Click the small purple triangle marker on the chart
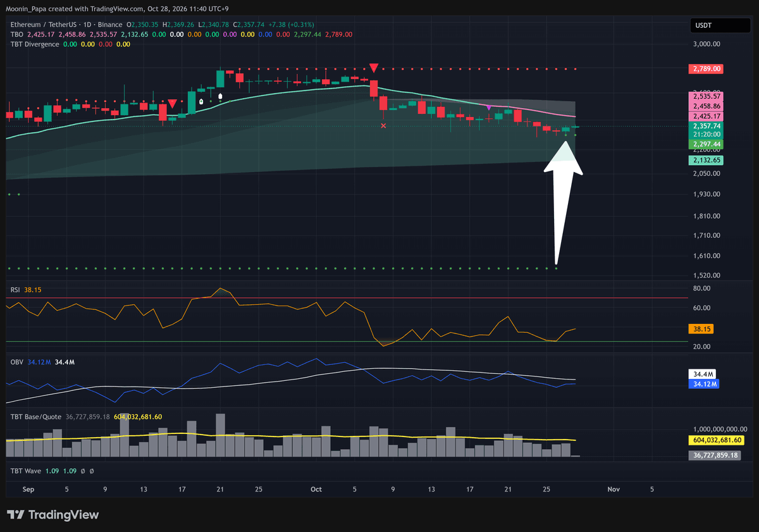This screenshot has width=759, height=532. click(489, 108)
